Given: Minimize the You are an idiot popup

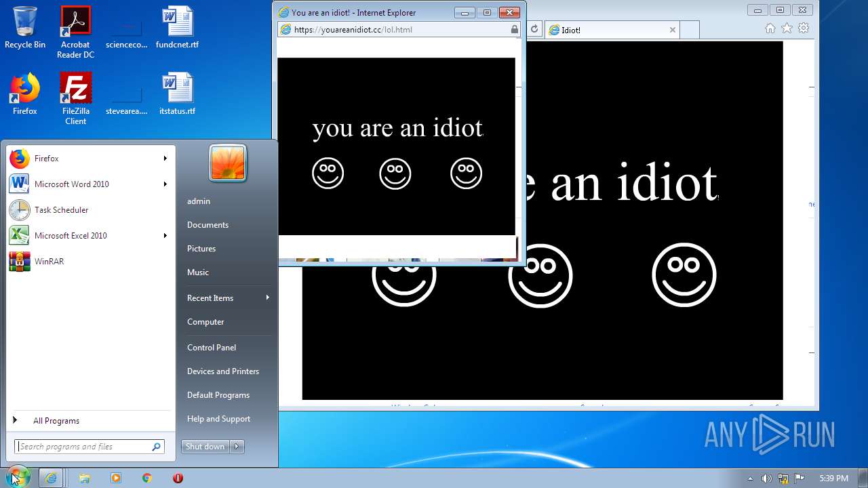Looking at the screenshot, I should tap(465, 12).
